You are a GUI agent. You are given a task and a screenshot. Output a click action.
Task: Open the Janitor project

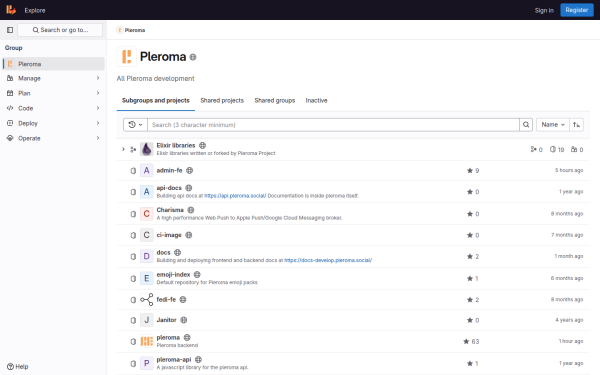point(166,320)
